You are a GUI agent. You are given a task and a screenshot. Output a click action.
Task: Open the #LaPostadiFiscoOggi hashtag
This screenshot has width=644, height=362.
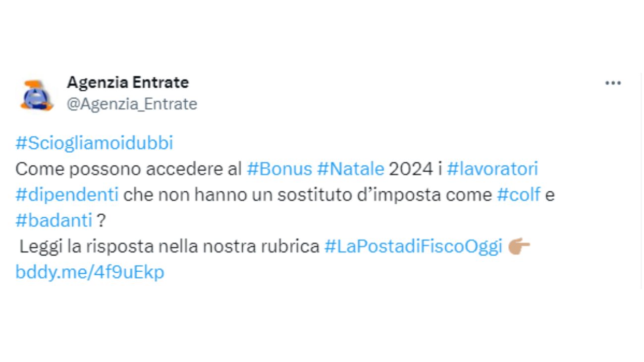(x=414, y=245)
